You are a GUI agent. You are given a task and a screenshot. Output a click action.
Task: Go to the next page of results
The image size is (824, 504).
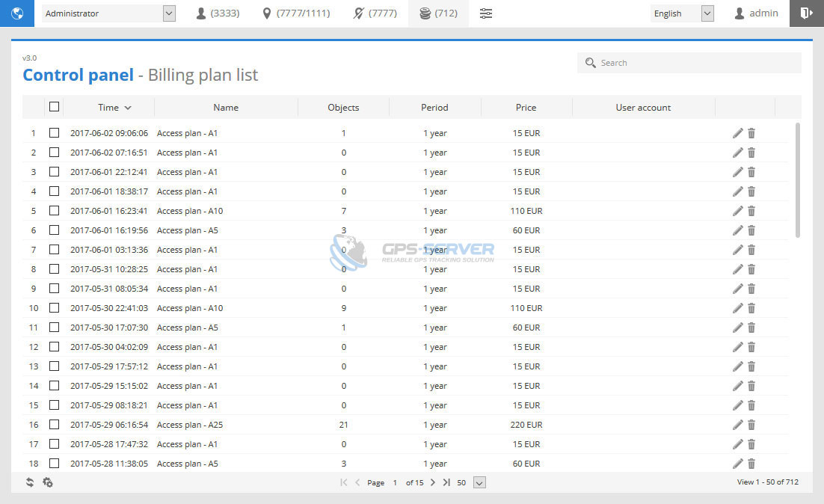coord(433,482)
